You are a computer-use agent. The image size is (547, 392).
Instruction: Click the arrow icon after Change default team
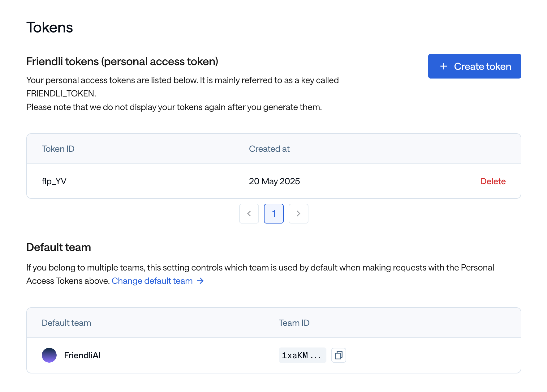[200, 281]
